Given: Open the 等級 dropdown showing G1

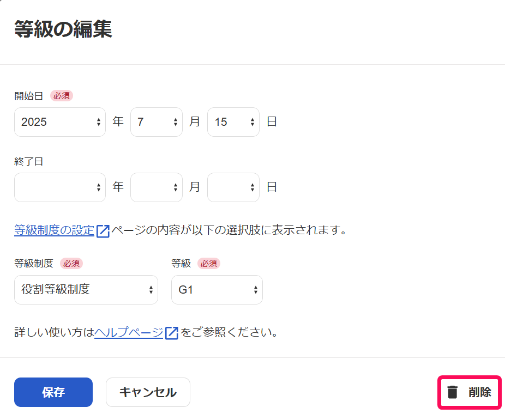Looking at the screenshot, I should 217,290.
